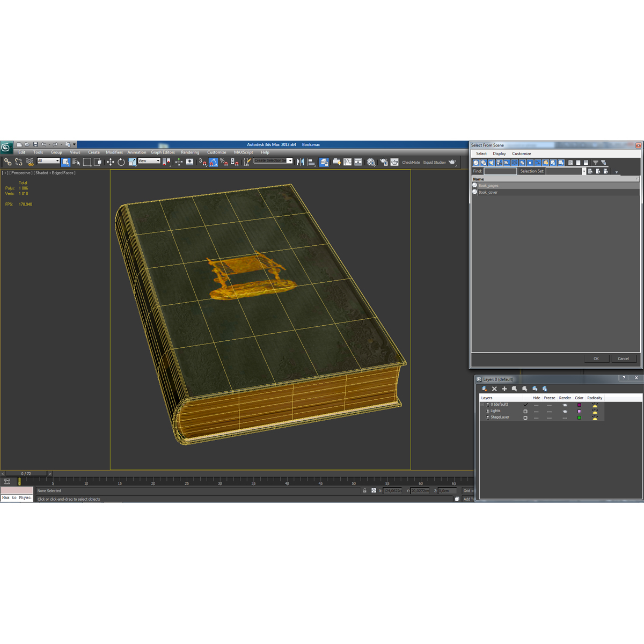This screenshot has width=644, height=644.
Task: Activate Select and Scale tool
Action: click(x=132, y=162)
